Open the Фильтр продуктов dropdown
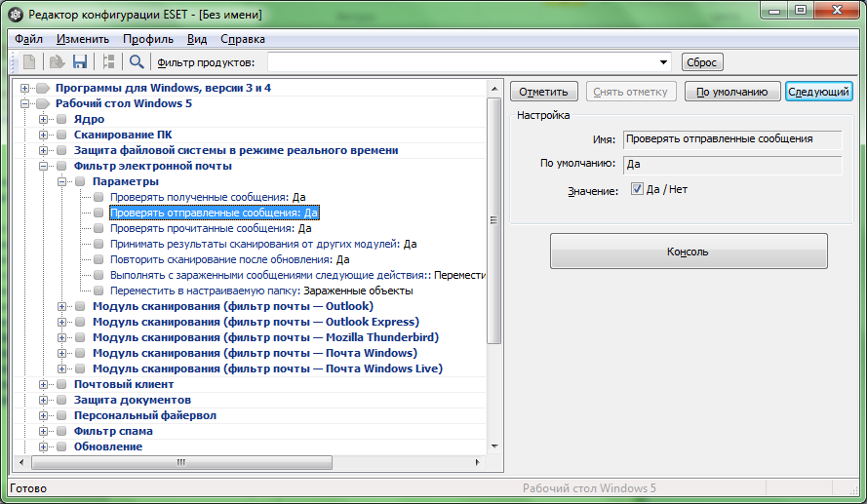The image size is (867, 504). coord(663,61)
